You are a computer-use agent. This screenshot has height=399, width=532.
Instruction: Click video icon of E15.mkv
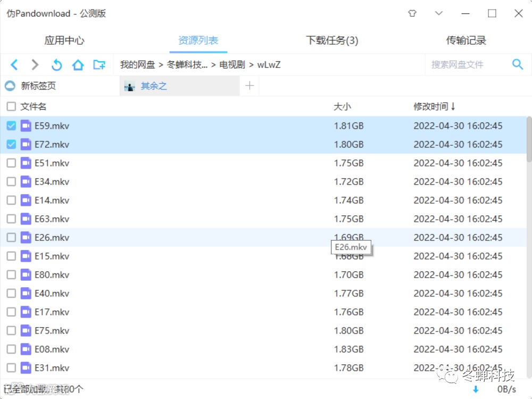point(26,256)
